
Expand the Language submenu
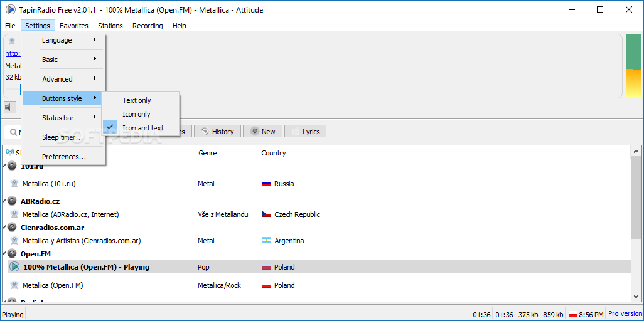tap(63, 40)
